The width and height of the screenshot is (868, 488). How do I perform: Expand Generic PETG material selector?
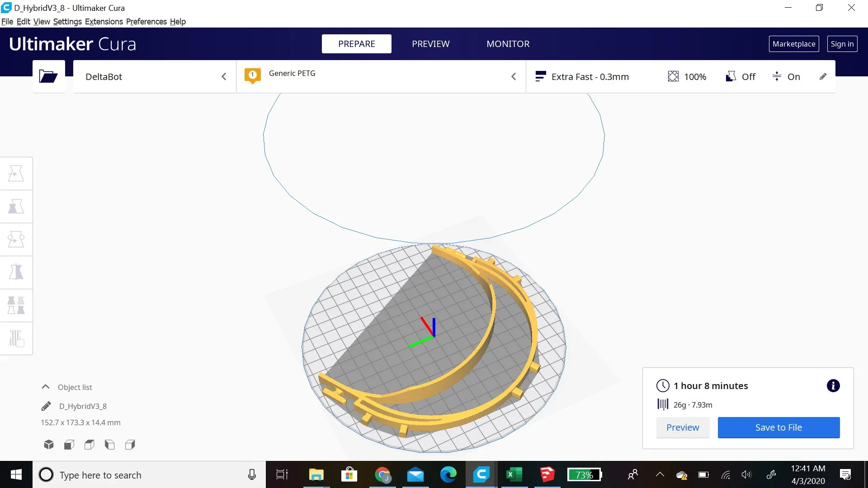tap(381, 76)
